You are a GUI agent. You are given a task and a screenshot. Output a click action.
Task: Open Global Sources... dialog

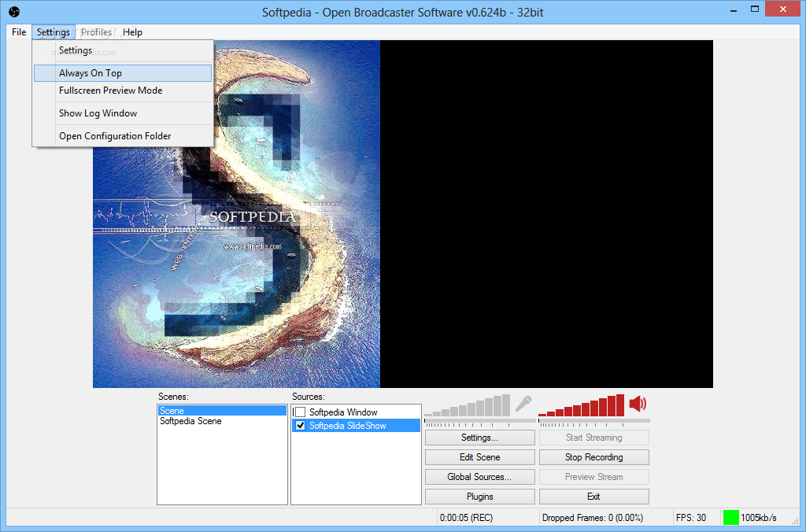479,477
